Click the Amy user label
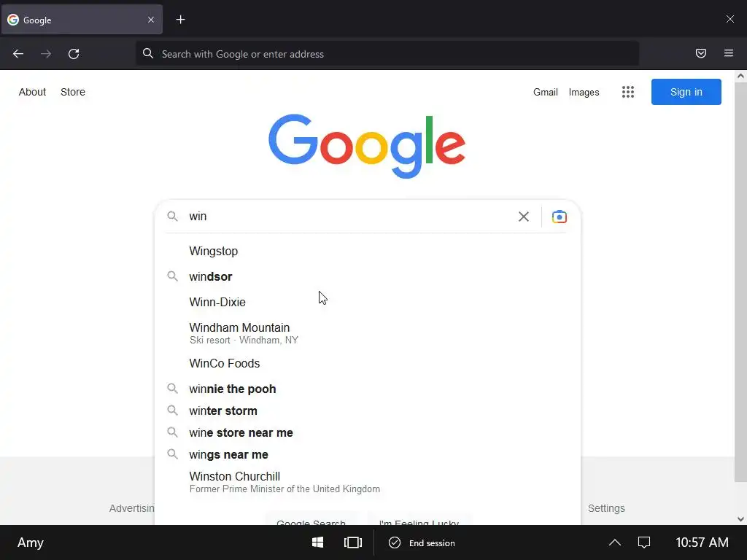The height and width of the screenshot is (560, 747). click(31, 542)
